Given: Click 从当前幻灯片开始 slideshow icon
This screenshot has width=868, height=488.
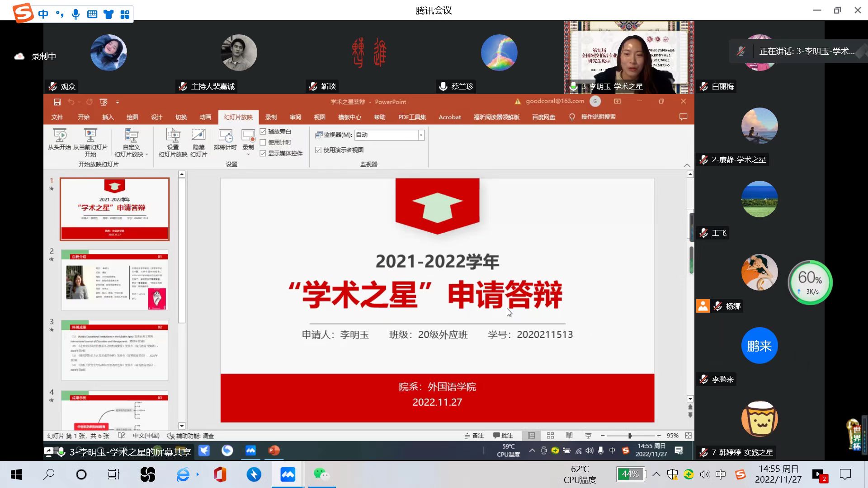Looking at the screenshot, I should coord(90,136).
